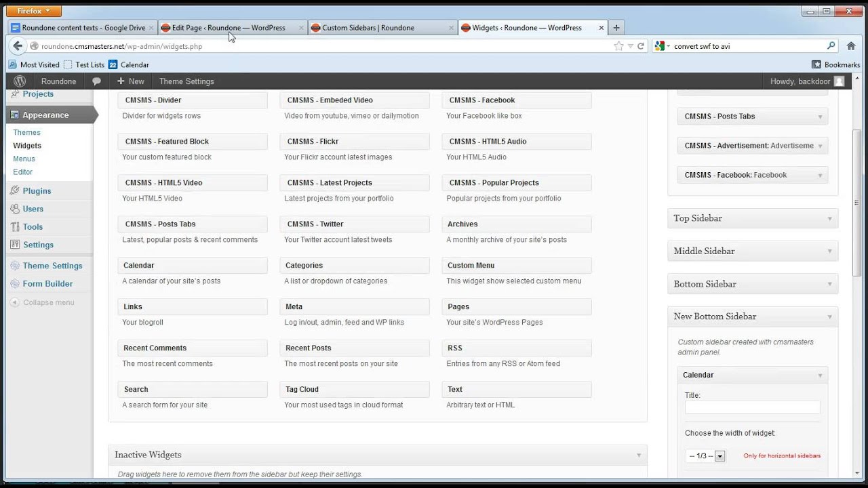Click the browser URL address bar
This screenshot has height=488, width=868.
(325, 46)
